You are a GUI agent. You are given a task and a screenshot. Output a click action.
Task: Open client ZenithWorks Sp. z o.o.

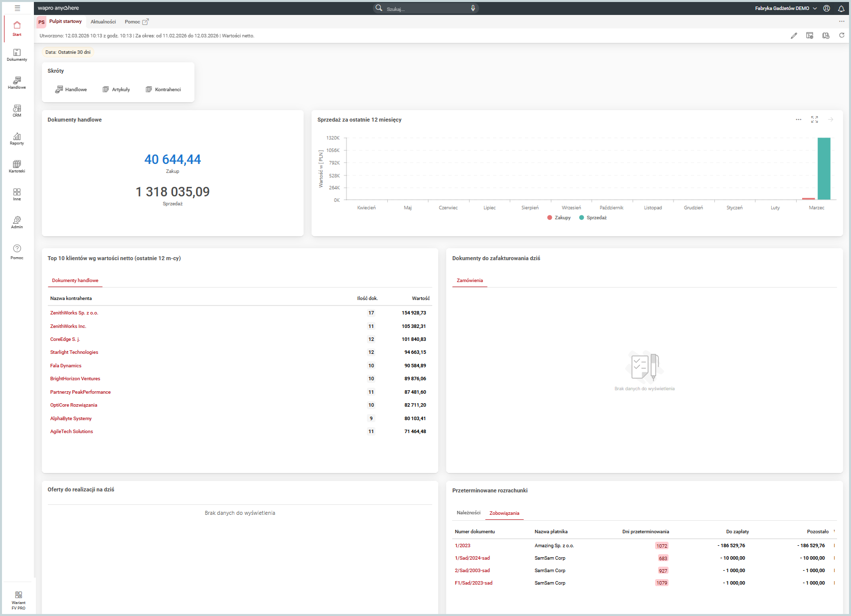74,313
